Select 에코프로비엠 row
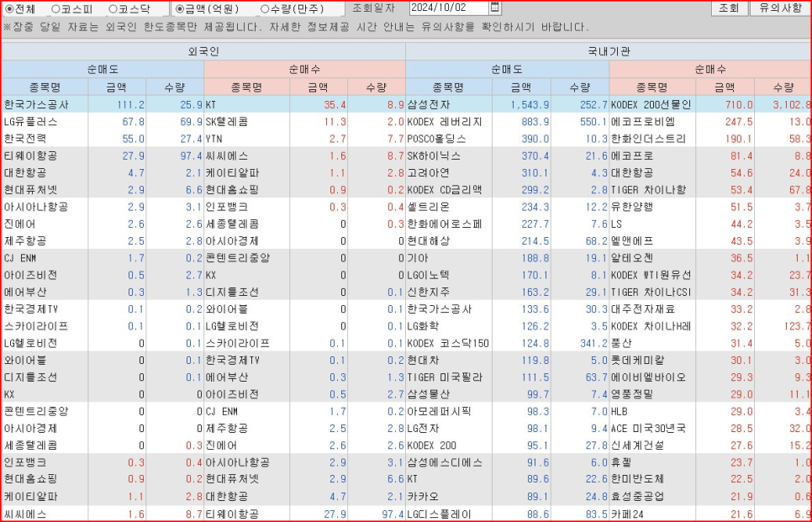 click(710, 122)
